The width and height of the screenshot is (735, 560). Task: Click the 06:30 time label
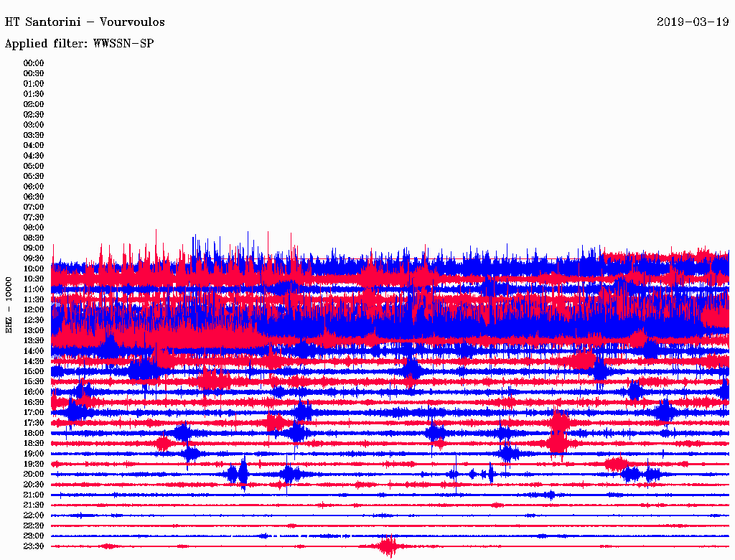coord(34,197)
